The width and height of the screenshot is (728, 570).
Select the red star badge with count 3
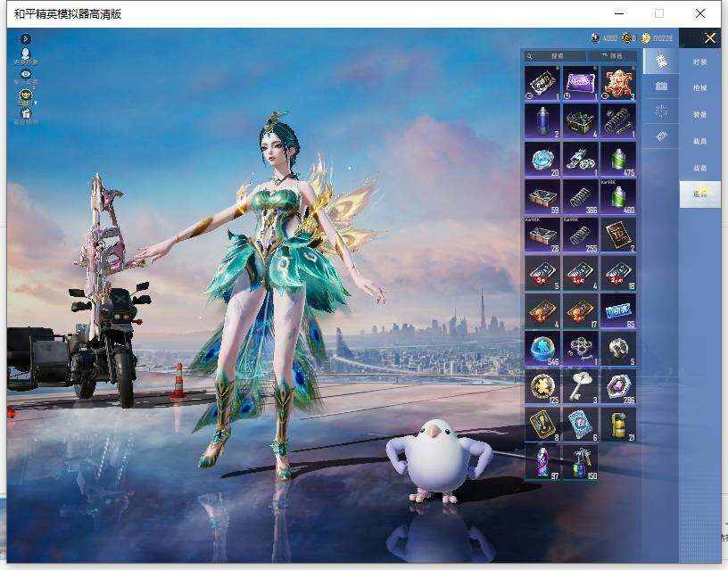pos(618,84)
